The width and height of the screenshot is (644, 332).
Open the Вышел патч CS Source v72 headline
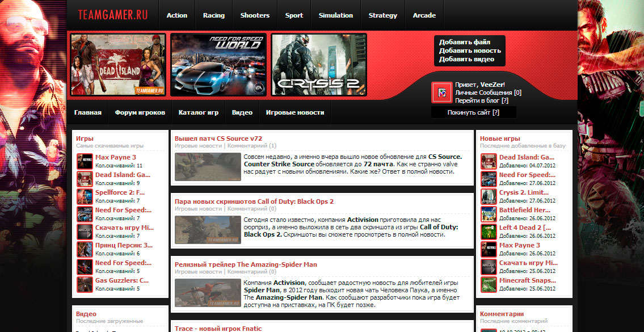(218, 138)
